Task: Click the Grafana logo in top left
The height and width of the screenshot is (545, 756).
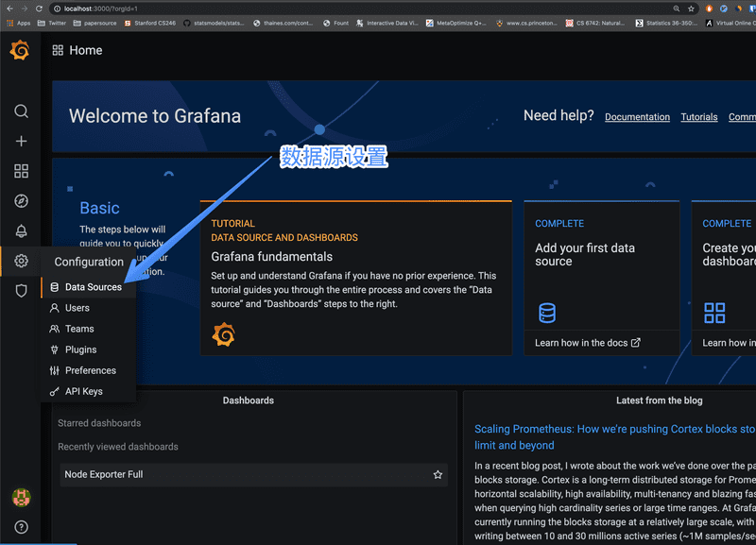Action: click(x=20, y=50)
